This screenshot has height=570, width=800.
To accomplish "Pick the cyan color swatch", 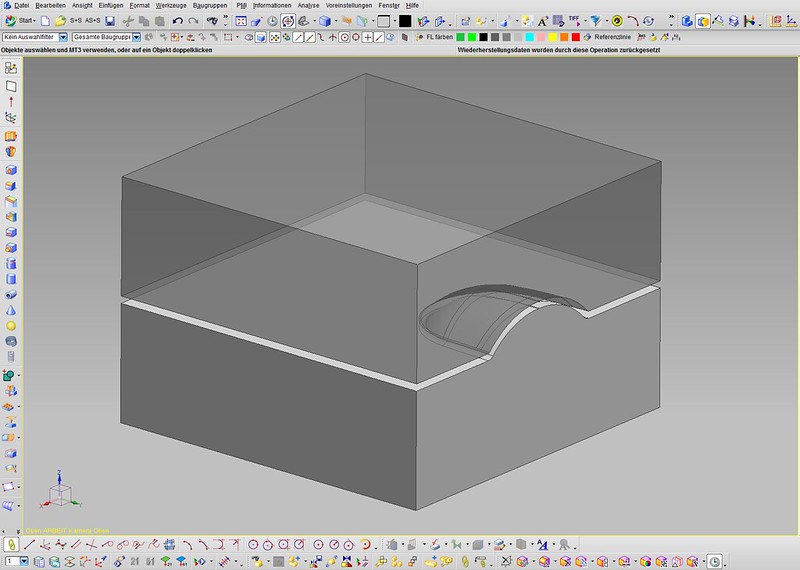I will point(530,37).
